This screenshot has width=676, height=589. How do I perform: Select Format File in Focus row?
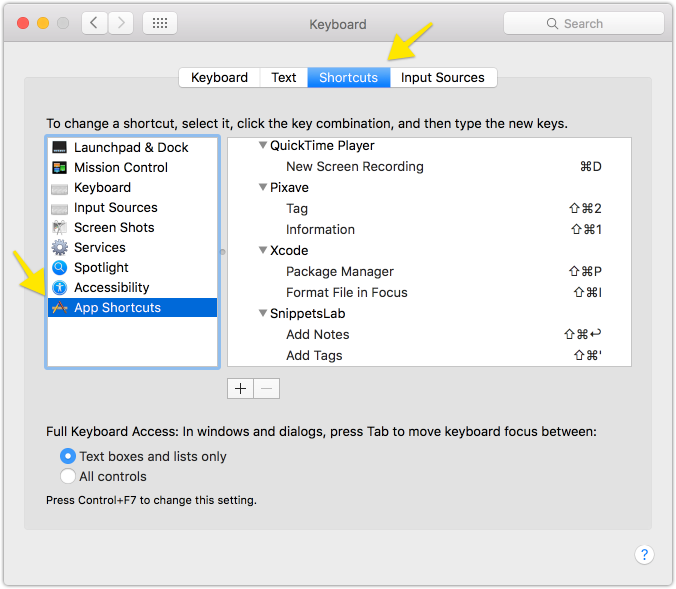[x=429, y=292]
